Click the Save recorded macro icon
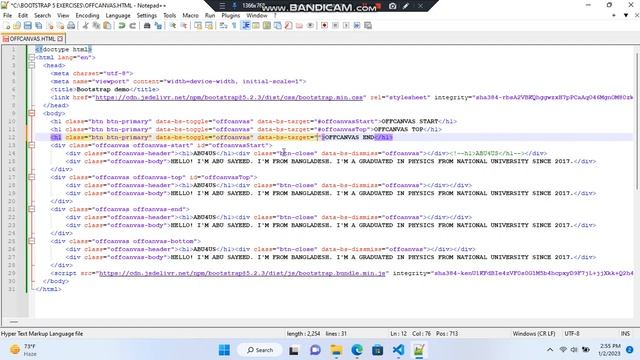Viewport: 640px width, 360px height. tap(368, 25)
